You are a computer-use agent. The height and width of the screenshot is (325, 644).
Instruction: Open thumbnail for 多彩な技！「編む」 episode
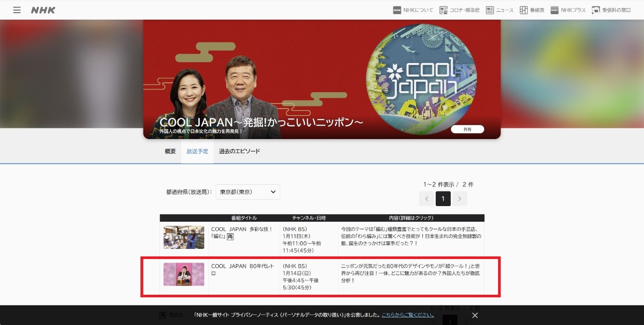coord(184,237)
